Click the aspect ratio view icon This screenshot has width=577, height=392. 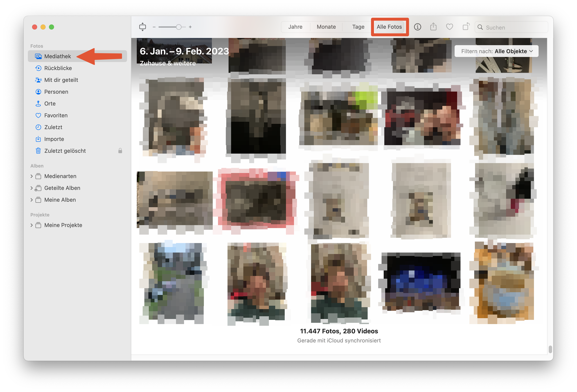[x=142, y=27]
